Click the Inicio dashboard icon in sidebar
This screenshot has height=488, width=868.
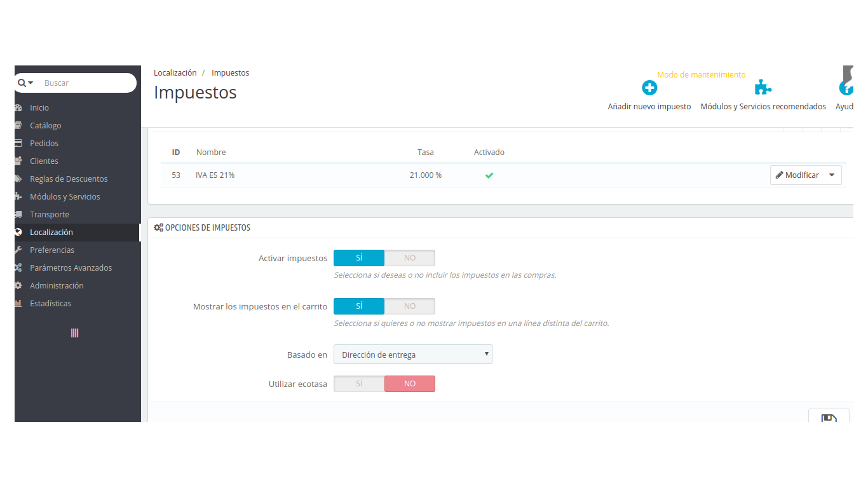18,108
